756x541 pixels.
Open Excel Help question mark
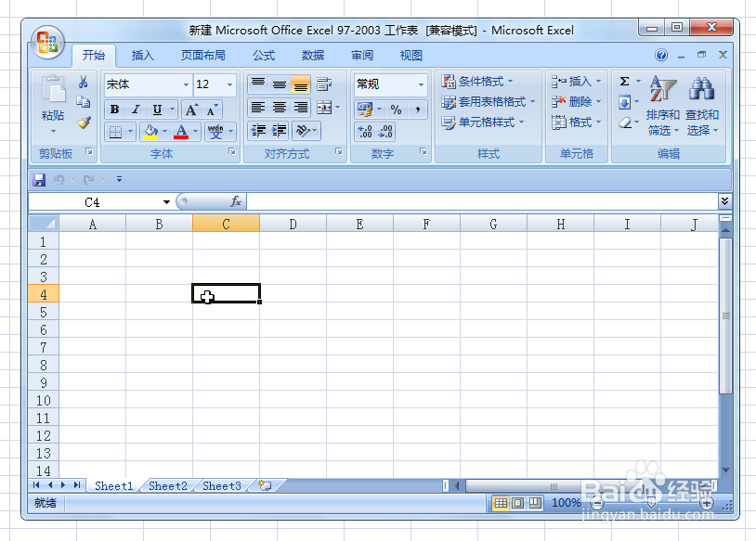pos(661,55)
